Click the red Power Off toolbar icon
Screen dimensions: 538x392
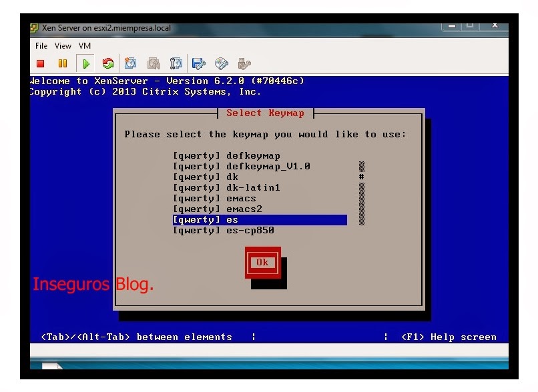[40, 65]
